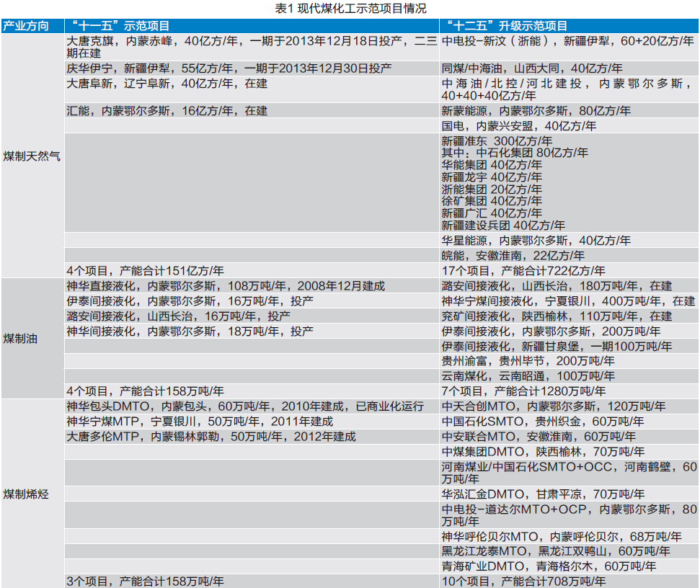Click 云南煤化，云南昭通，100万吨/年
700x588 pixels.
click(x=569, y=376)
